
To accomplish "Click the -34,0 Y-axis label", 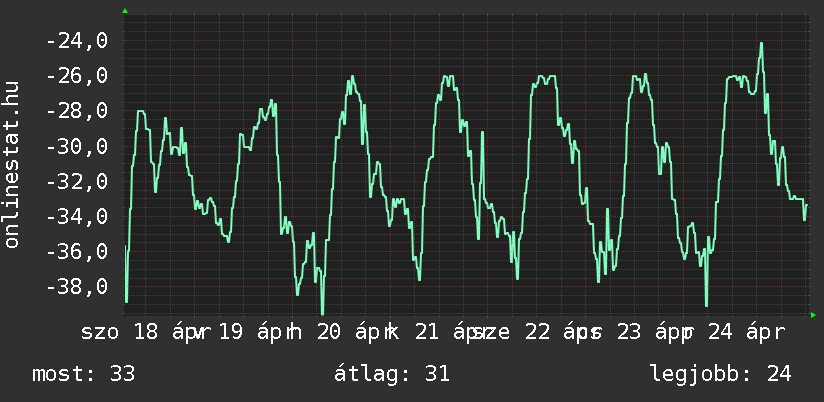I will click(x=75, y=216).
